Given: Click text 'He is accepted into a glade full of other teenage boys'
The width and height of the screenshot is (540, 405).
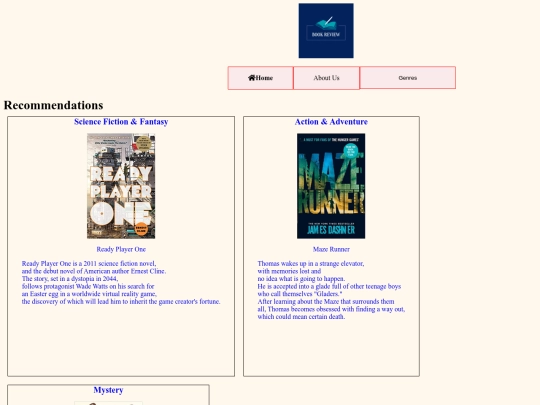Looking at the screenshot, I should pyautogui.click(x=329, y=286).
